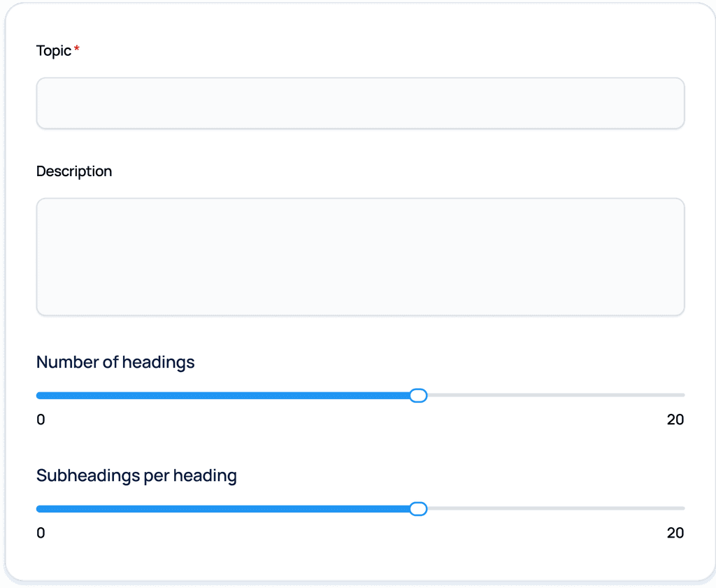Click the Description field label
Viewport: 716px width, 588px height.
74,171
